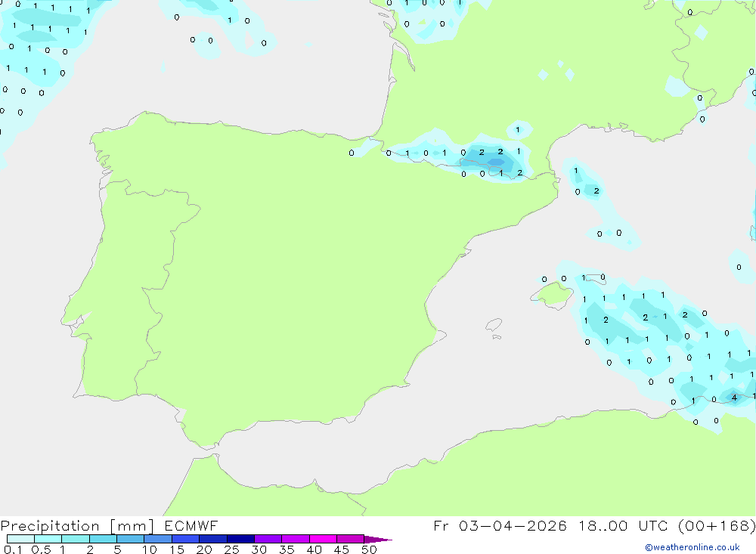
Task: Click the 0.5–1 mm legend swatch
Action: [x=48, y=539]
